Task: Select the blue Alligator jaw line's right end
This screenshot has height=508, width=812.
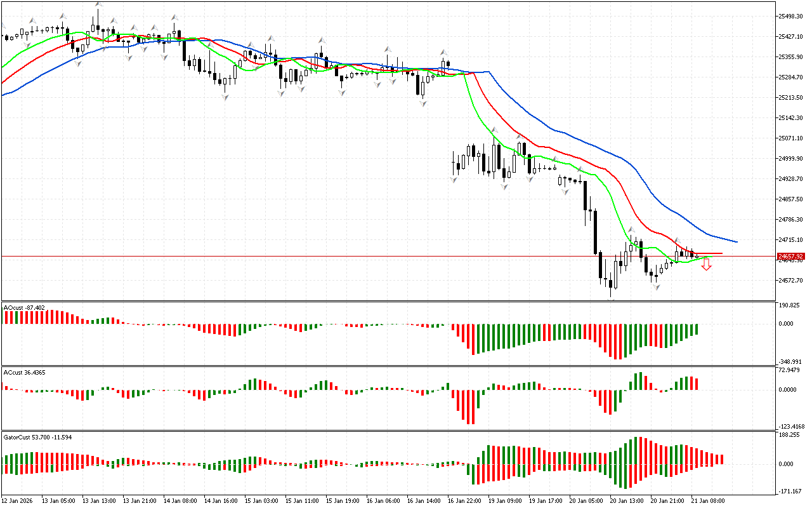Action: [736, 241]
